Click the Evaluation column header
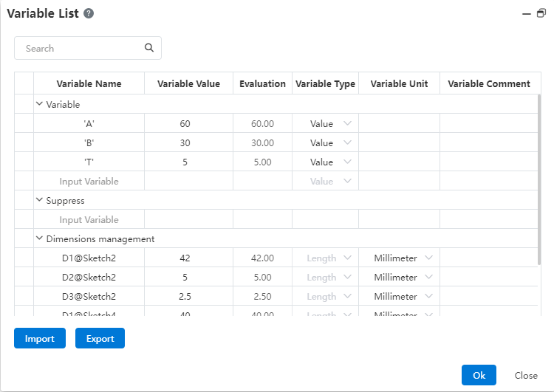The image size is (554, 392). click(262, 83)
